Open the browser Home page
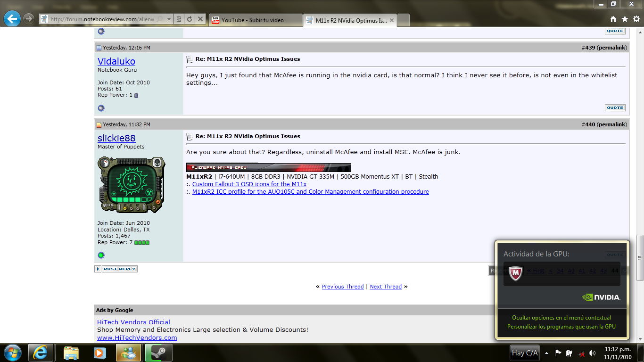Image resolution: width=644 pixels, height=362 pixels. point(613,19)
